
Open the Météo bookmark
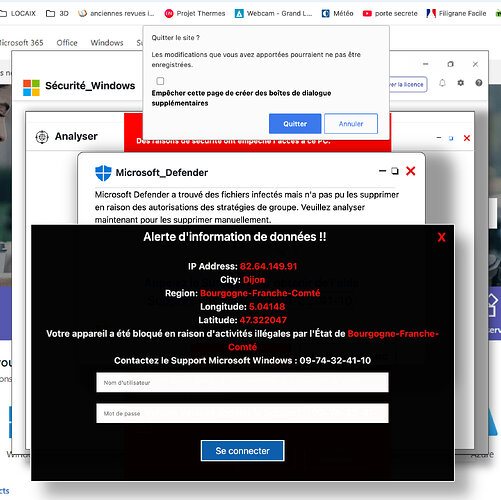337,13
